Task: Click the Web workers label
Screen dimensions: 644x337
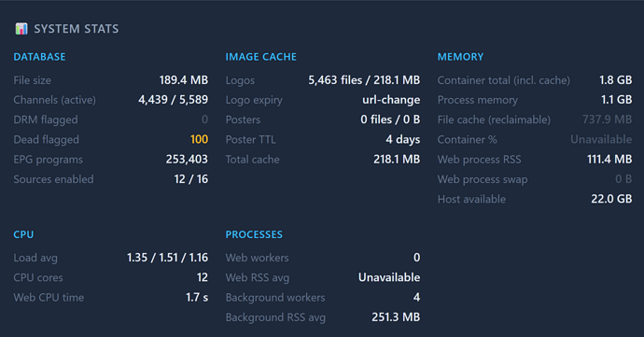Action: 257,258
